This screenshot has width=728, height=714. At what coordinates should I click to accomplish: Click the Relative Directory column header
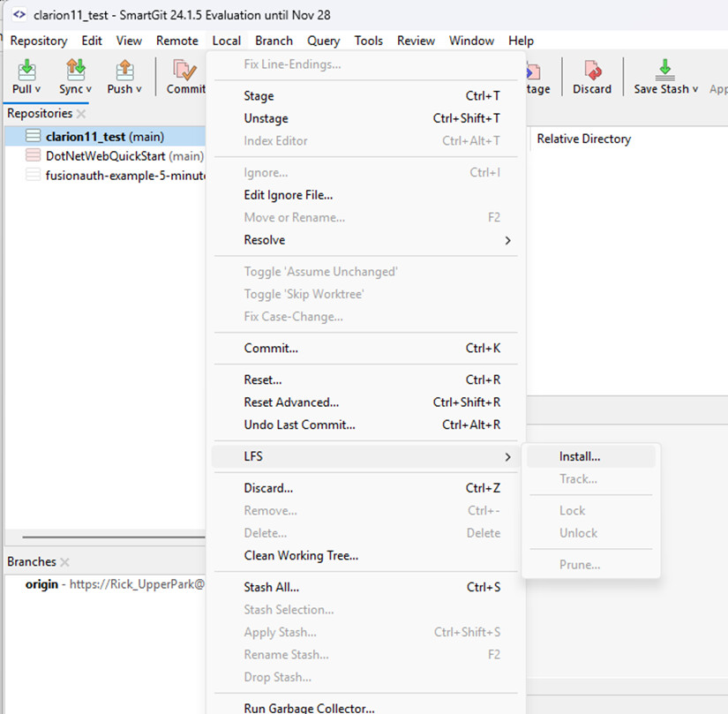point(583,139)
